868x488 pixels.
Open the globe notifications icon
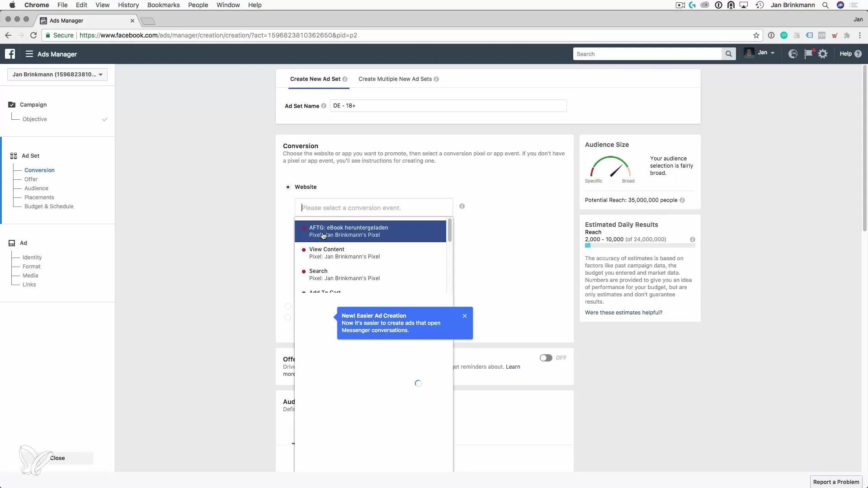tap(793, 54)
